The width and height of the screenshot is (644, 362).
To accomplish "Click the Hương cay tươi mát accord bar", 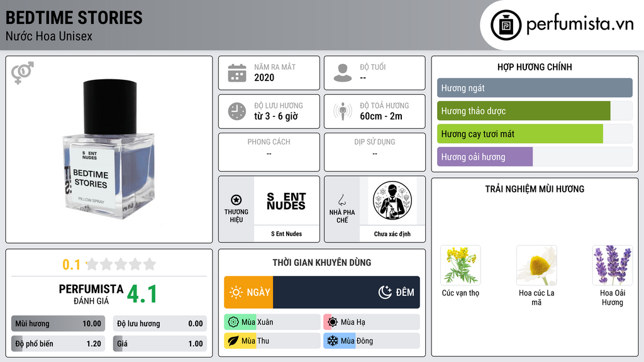I will coord(535,134).
